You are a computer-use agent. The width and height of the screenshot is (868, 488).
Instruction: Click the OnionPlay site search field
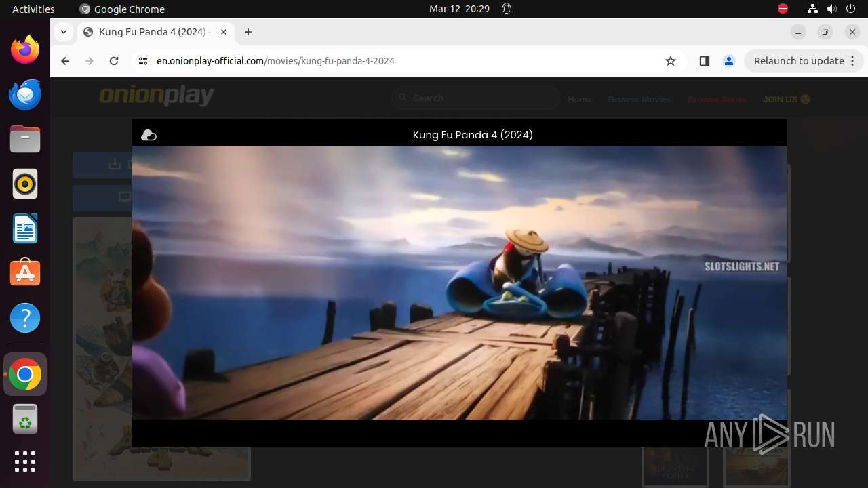(476, 98)
